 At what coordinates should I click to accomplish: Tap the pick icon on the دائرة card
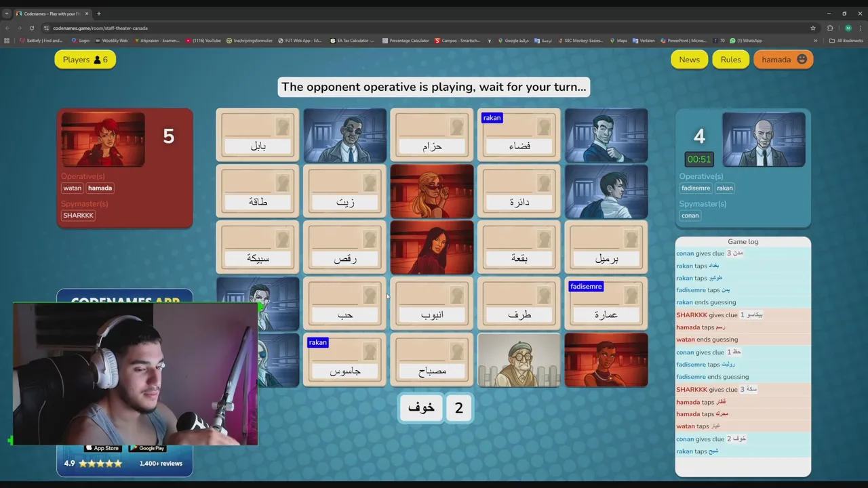pos(544,183)
